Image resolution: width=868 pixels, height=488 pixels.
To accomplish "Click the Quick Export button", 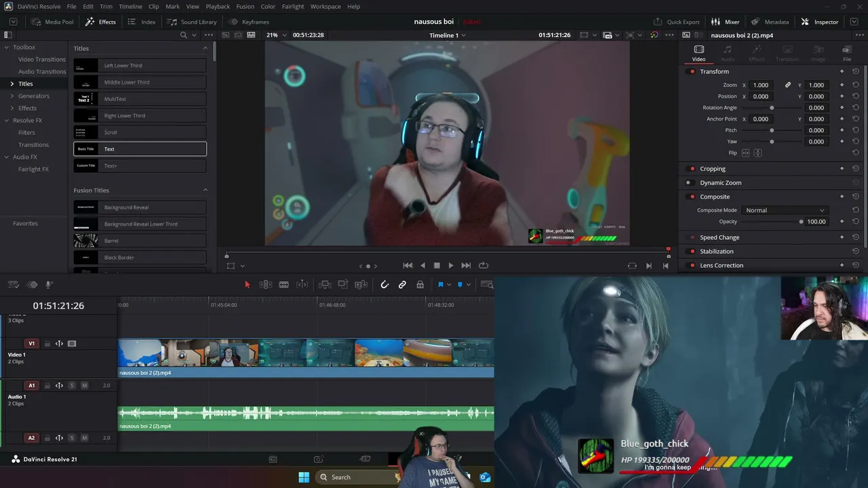I will pyautogui.click(x=676, y=22).
